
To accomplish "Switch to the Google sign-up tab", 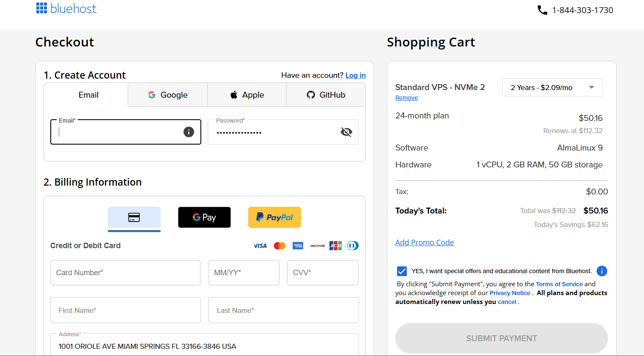I will 167,95.
